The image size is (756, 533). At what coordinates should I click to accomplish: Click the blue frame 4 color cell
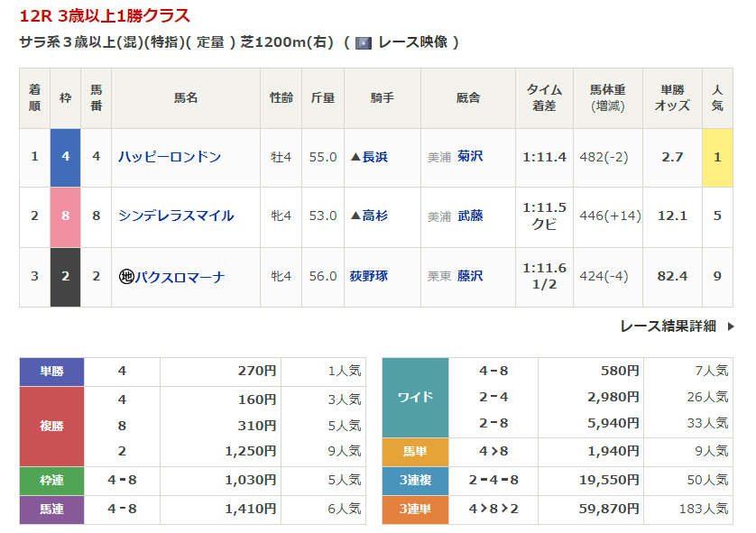(65, 157)
